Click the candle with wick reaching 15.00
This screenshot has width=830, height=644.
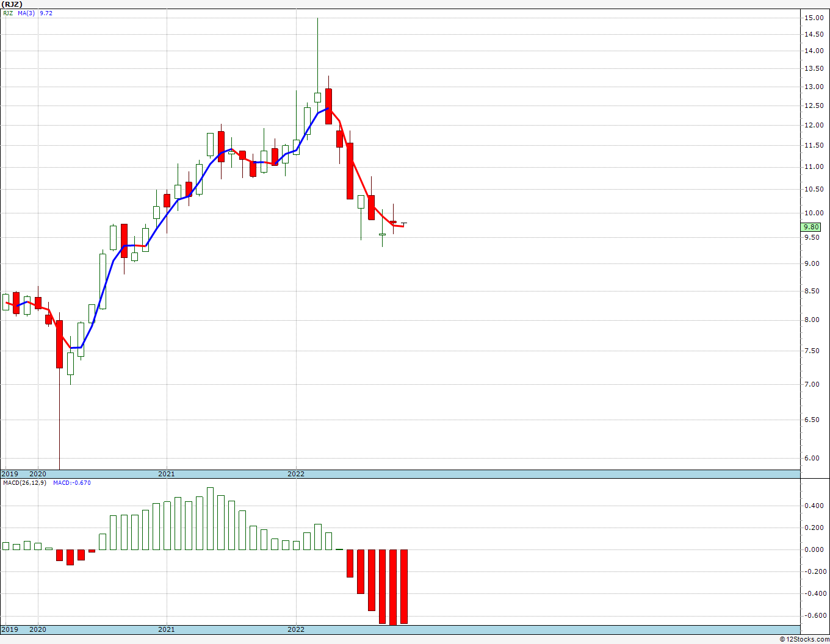[317, 97]
